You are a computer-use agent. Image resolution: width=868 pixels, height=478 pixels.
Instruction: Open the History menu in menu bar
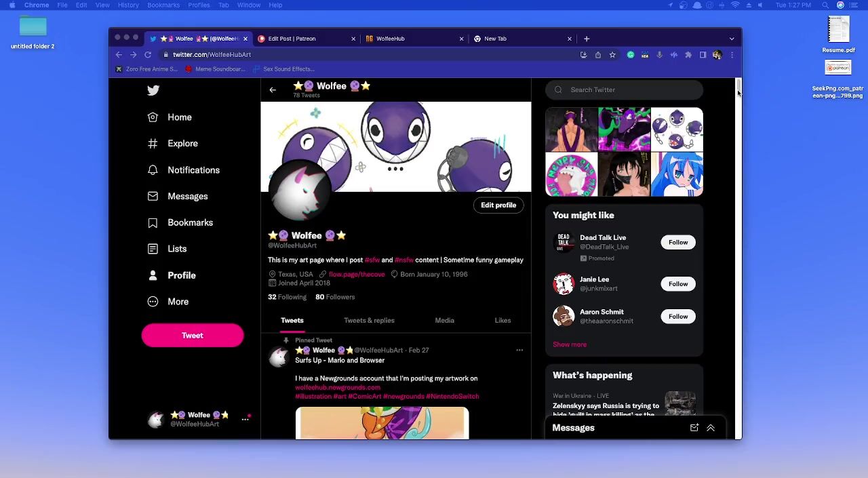pos(128,5)
